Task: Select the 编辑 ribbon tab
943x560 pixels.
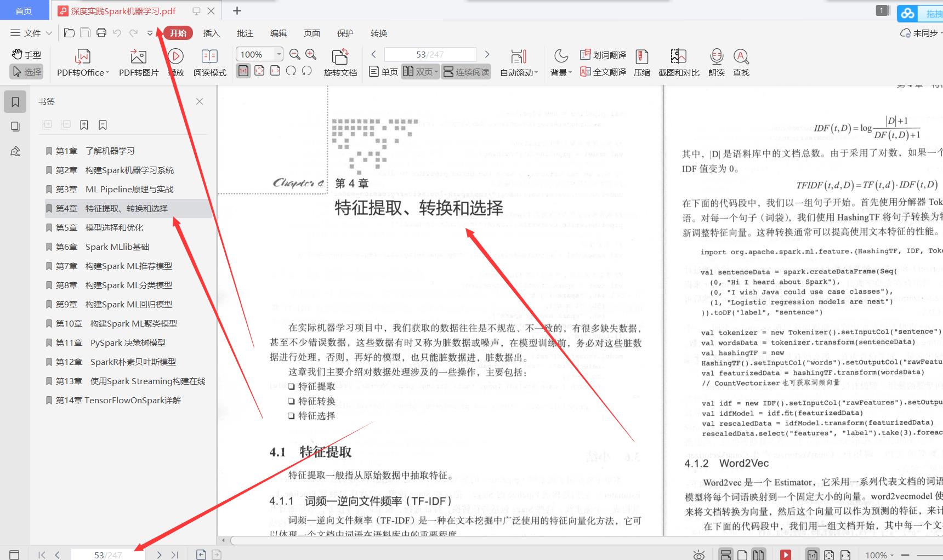Action: tap(279, 33)
